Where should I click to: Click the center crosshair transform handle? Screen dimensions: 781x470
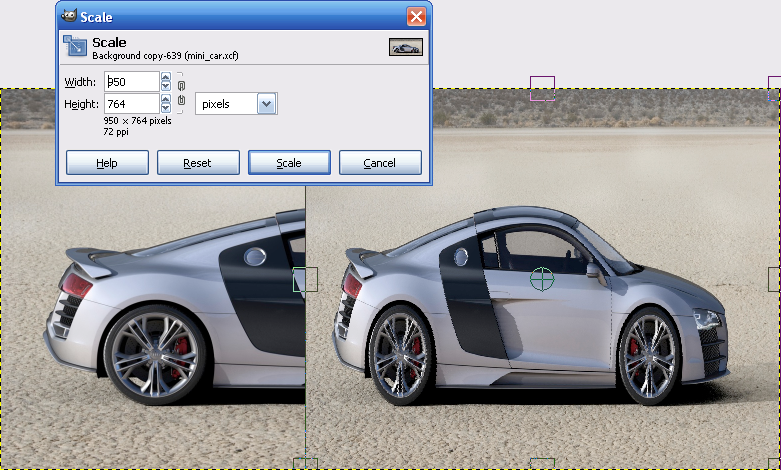tap(542, 279)
